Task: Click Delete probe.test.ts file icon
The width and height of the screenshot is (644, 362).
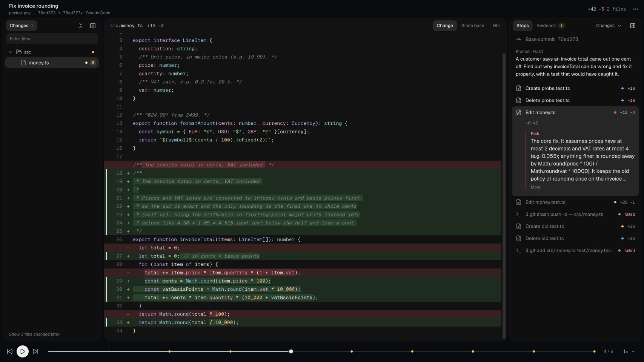Action: pos(519,100)
